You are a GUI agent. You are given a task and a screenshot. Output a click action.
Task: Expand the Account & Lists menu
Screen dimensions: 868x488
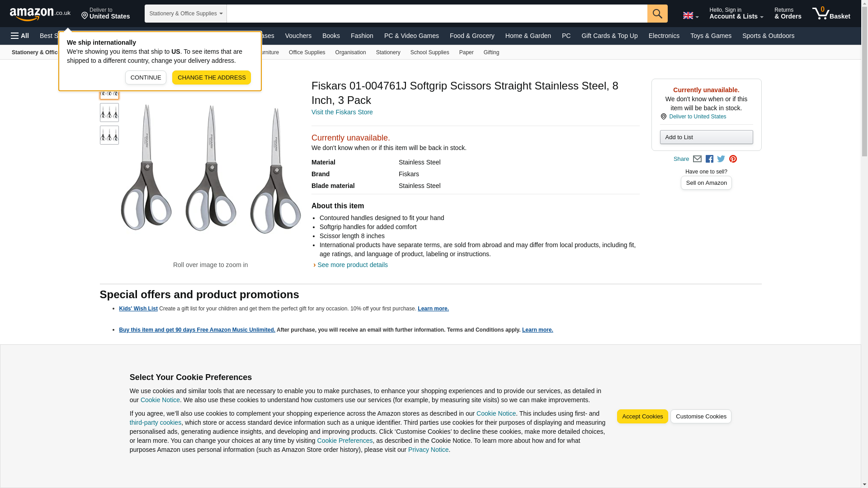pyautogui.click(x=736, y=14)
